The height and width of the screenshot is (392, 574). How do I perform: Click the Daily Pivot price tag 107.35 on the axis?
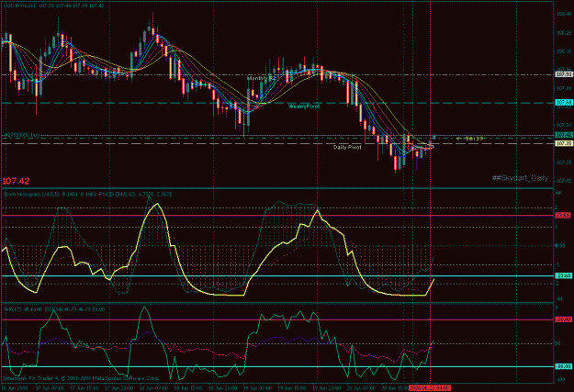coord(564,143)
